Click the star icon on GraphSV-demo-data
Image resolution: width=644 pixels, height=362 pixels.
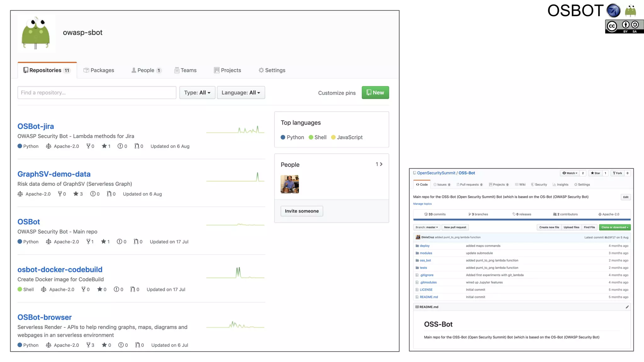click(x=76, y=194)
